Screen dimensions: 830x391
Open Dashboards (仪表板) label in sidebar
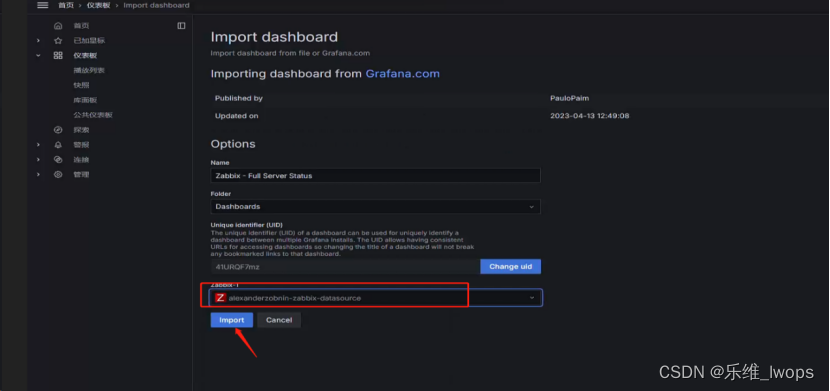(85, 56)
